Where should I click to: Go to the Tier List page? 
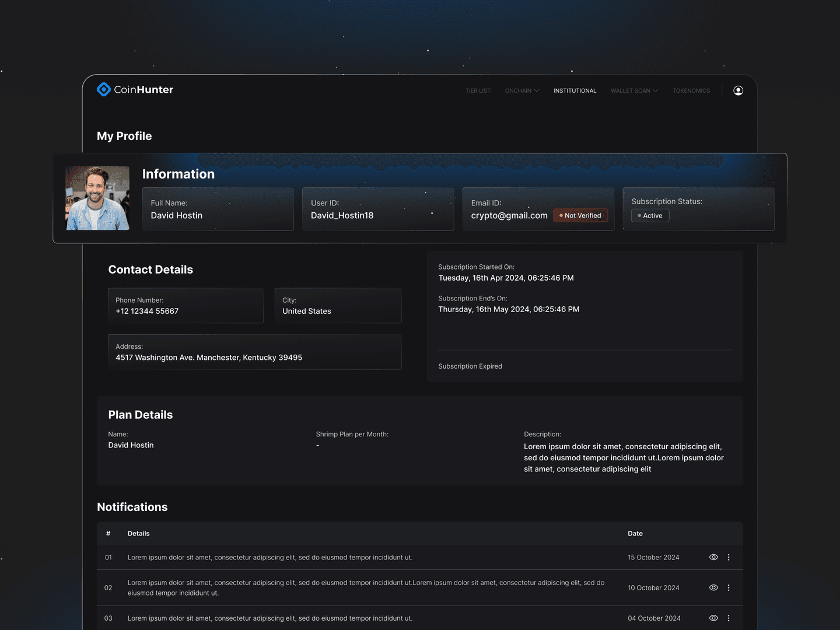coord(478,91)
